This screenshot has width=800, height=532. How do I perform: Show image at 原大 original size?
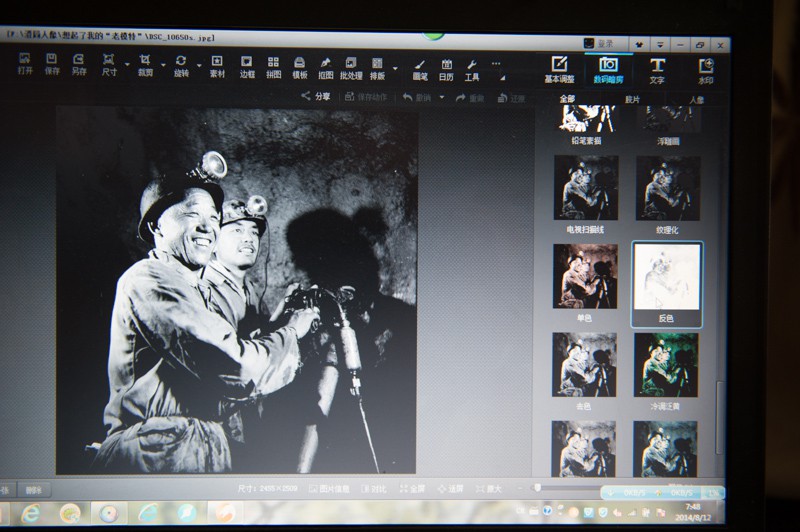pyautogui.click(x=488, y=489)
